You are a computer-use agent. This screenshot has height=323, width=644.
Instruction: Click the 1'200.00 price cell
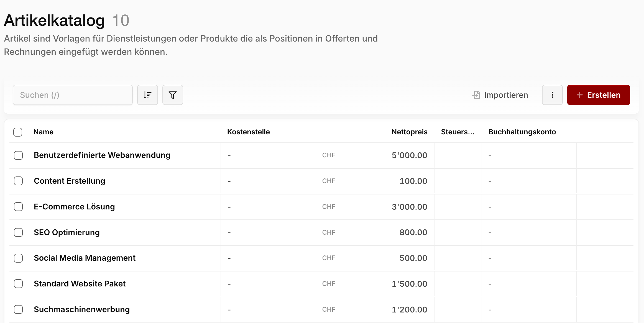(409, 310)
